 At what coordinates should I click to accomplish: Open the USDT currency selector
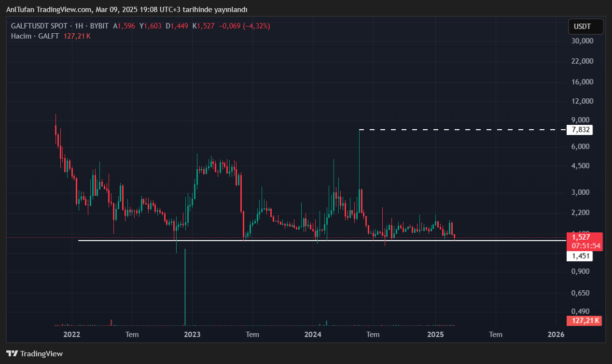click(x=585, y=27)
